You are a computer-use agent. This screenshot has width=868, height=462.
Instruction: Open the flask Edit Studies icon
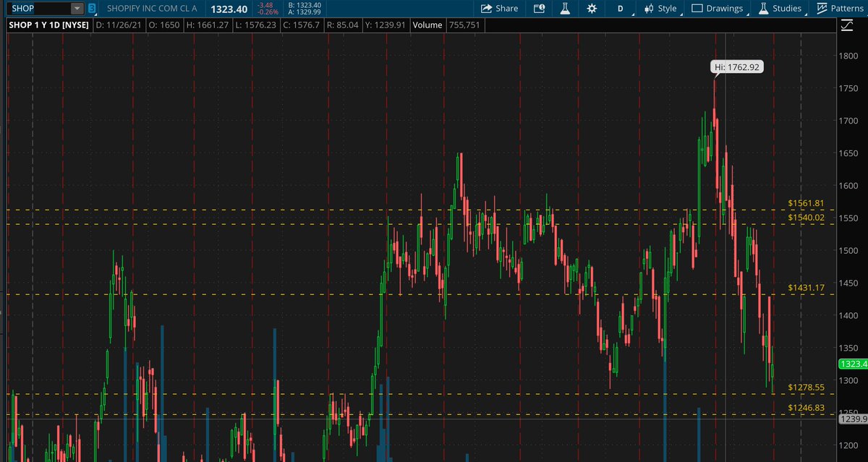(565, 9)
